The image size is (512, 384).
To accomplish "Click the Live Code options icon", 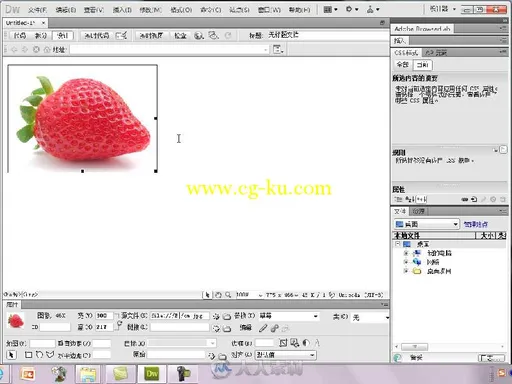I will [x=121, y=35].
